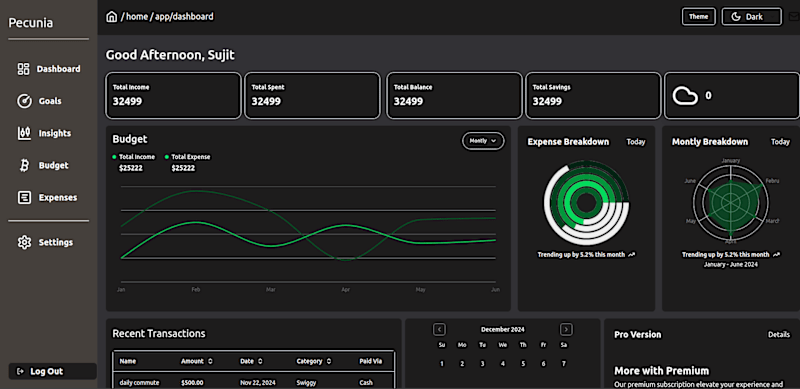Click the /home/app/dashboard breadcrumb path

[x=167, y=17]
